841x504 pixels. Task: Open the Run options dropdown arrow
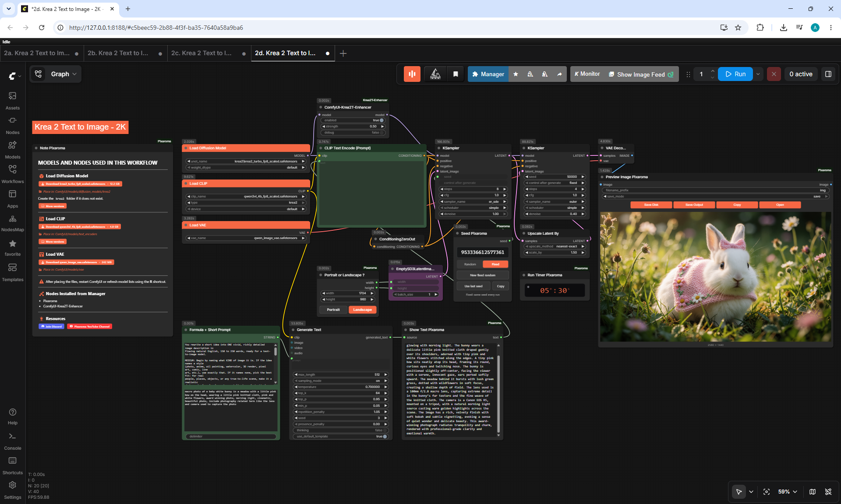[758, 74]
